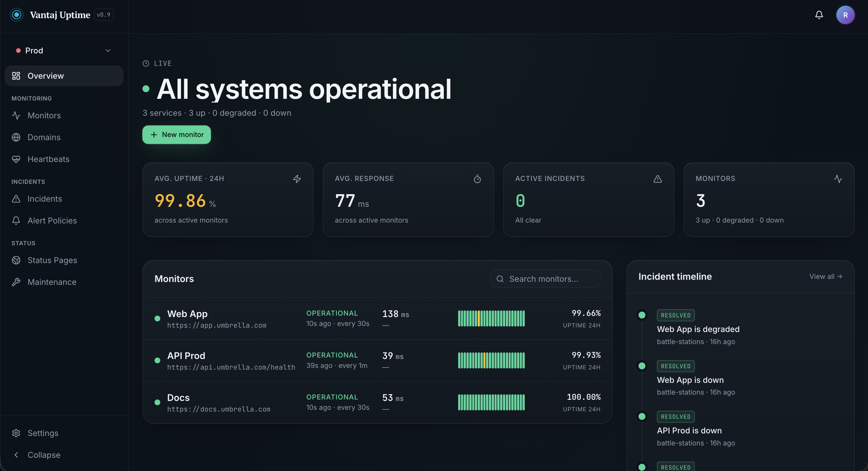Click the v0.9 version badge

(103, 15)
